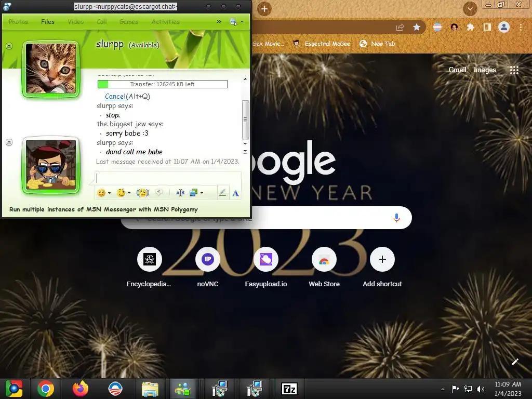This screenshot has width=532, height=399.
Task: Add a new Chrome tab
Action: click(264, 9)
